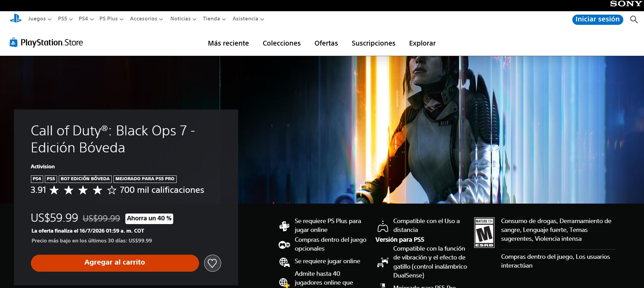644x288 pixels.
Task: Click the Compras dentro del juego, Los usuarios interactúan text
Action: click(x=555, y=261)
